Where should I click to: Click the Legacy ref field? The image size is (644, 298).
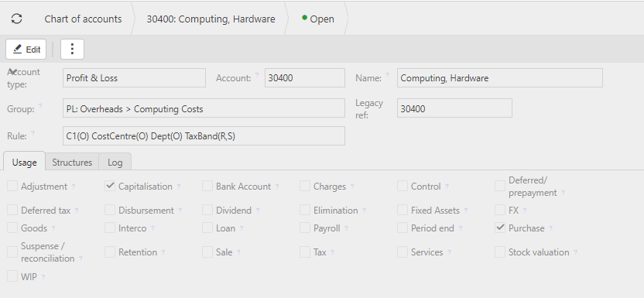(x=454, y=108)
